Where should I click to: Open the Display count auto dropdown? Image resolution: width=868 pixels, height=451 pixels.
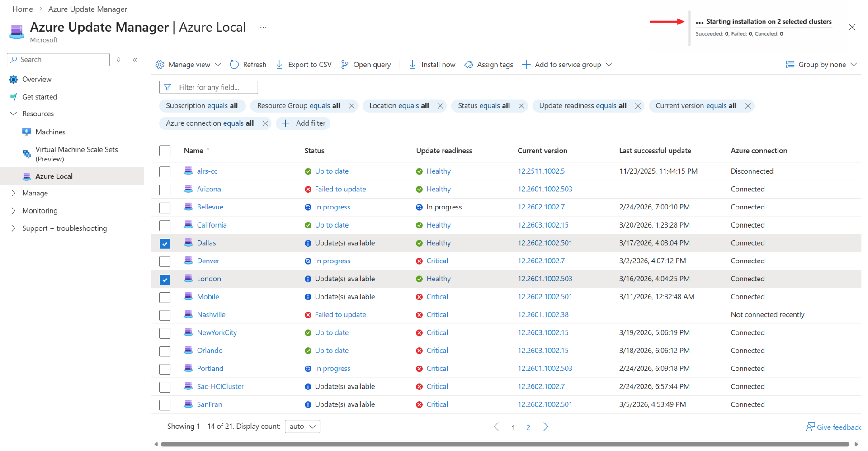pyautogui.click(x=302, y=427)
